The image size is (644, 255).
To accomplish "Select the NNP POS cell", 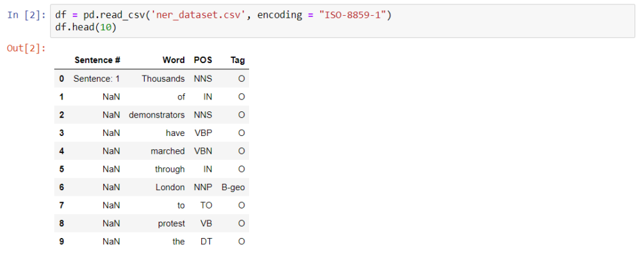I will (203, 187).
